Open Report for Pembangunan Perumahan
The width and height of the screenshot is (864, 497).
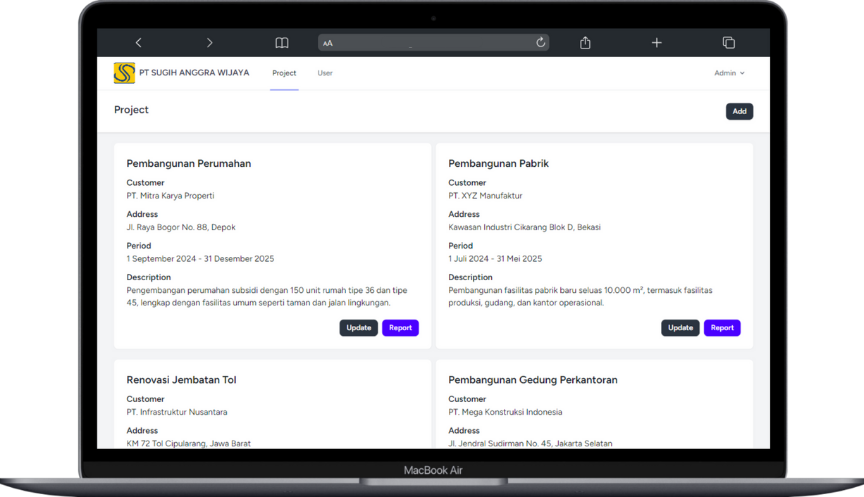(x=400, y=328)
